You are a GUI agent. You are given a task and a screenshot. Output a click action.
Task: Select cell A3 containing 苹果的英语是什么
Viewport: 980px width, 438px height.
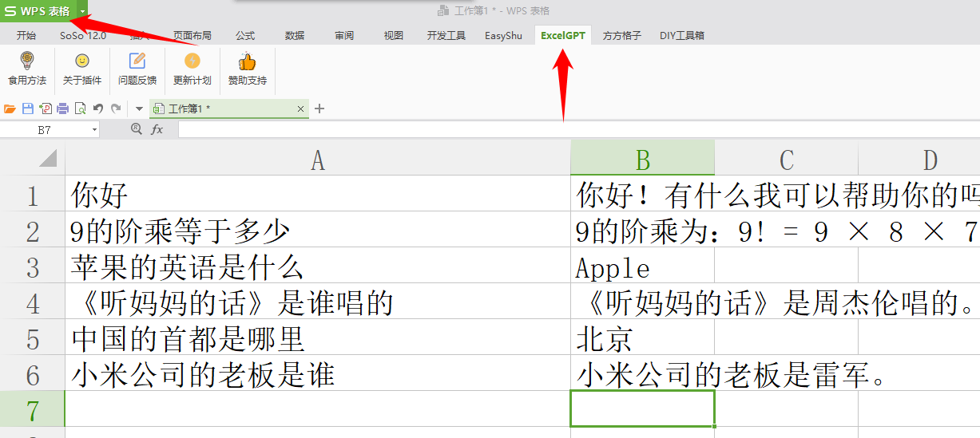[x=317, y=266]
